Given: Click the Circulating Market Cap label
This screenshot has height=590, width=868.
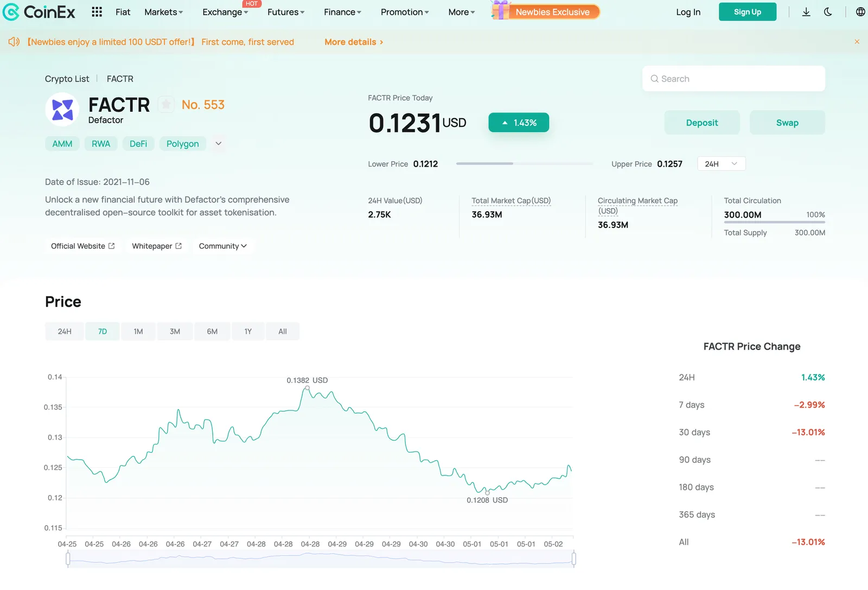Looking at the screenshot, I should [637, 206].
